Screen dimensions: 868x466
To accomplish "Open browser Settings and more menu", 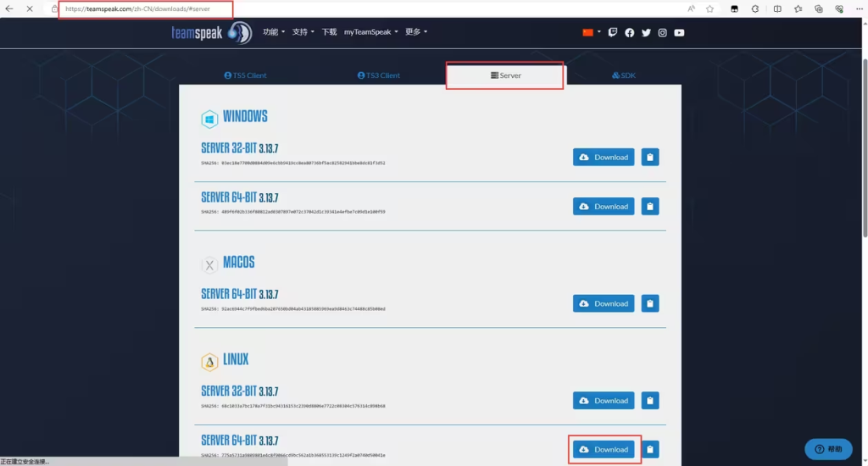I will (x=860, y=8).
